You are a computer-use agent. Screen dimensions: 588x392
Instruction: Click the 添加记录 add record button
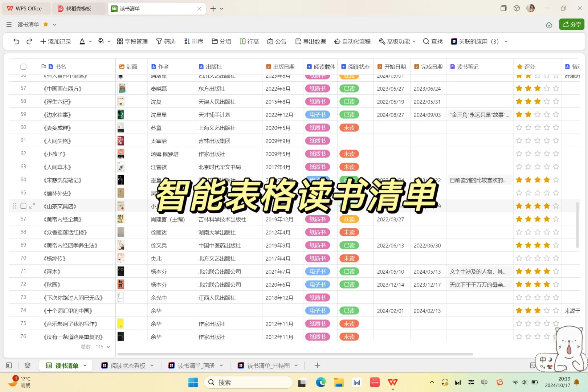click(56, 41)
